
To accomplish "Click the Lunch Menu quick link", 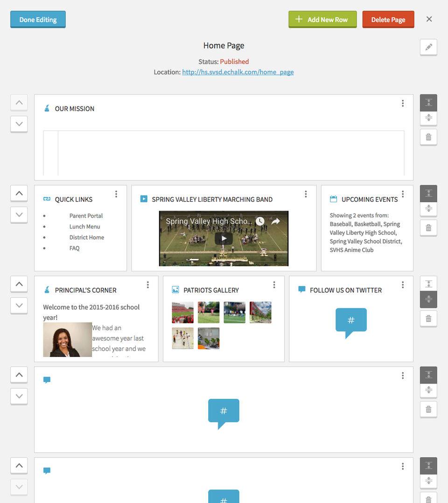I will click(84, 227).
